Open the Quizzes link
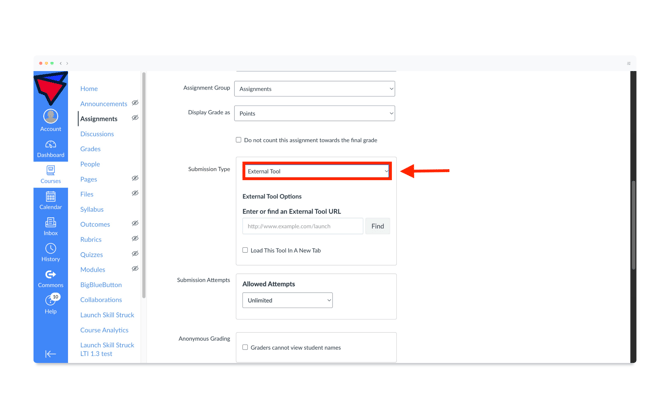Image resolution: width=670 pixels, height=418 pixels. 91,255
